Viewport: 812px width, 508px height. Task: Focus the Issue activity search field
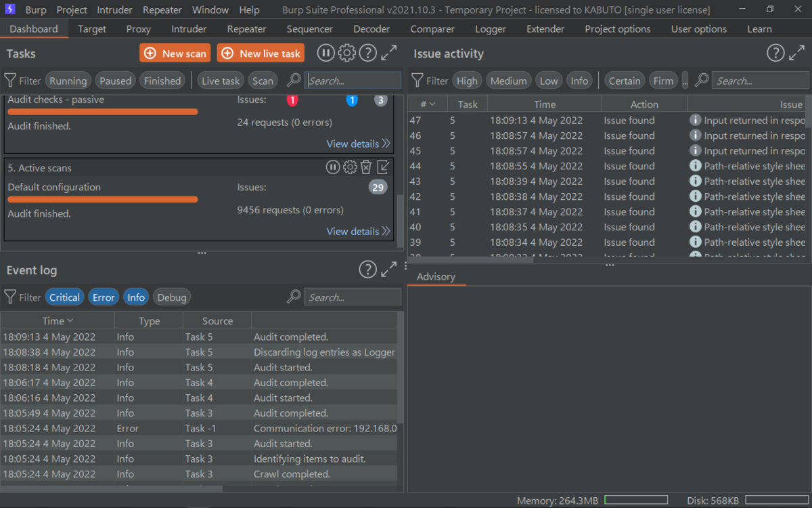point(760,81)
